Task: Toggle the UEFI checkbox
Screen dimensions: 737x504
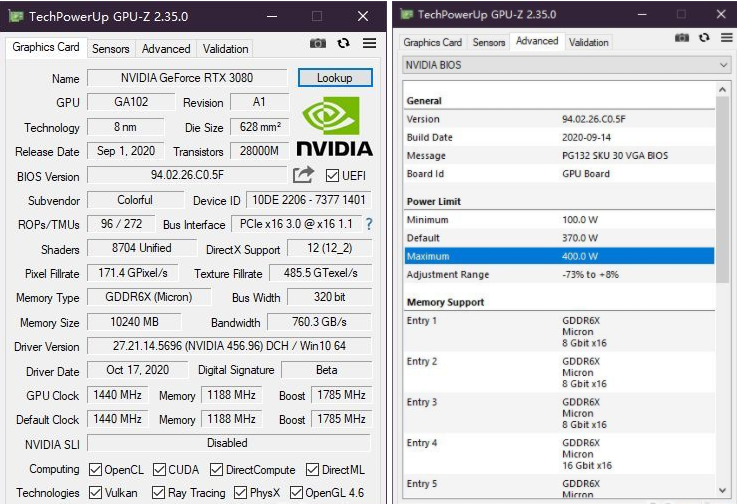Action: (x=333, y=176)
